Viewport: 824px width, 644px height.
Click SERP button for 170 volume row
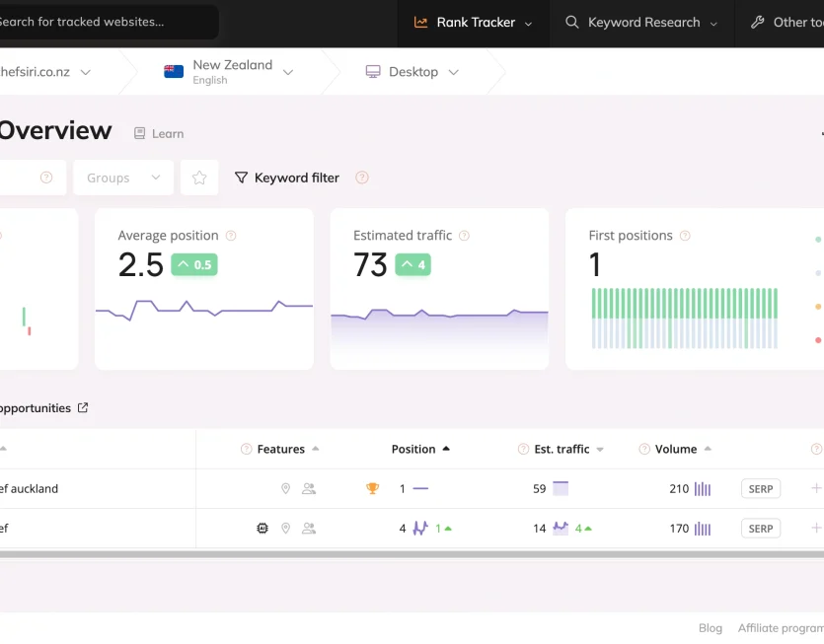pyautogui.click(x=761, y=528)
